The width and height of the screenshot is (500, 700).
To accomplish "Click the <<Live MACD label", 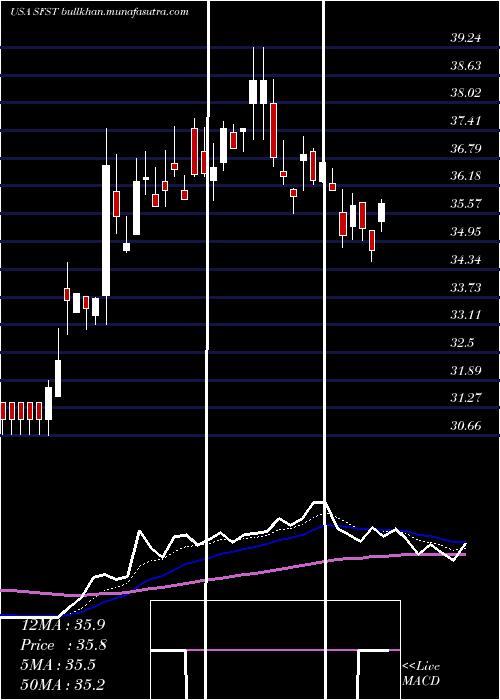I will click(x=421, y=674).
